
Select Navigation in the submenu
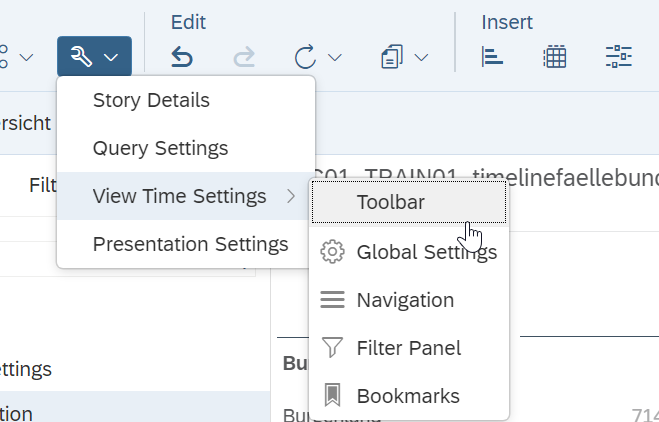pos(404,300)
